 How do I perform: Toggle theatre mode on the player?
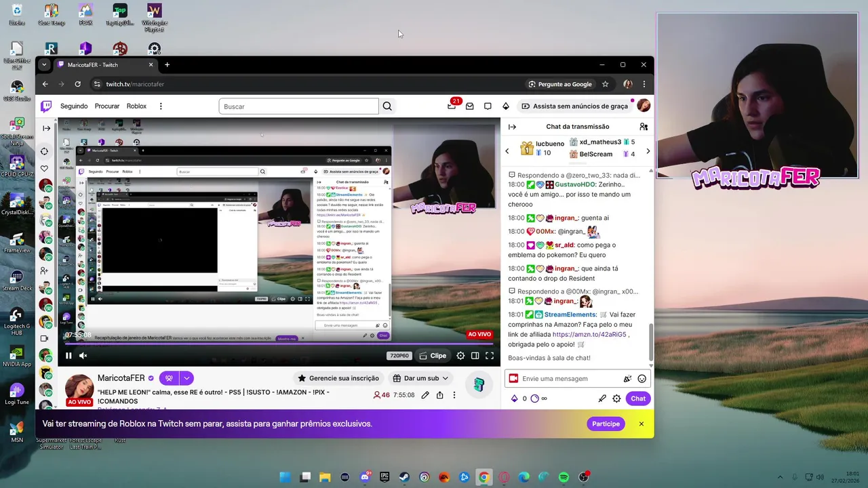475,356
